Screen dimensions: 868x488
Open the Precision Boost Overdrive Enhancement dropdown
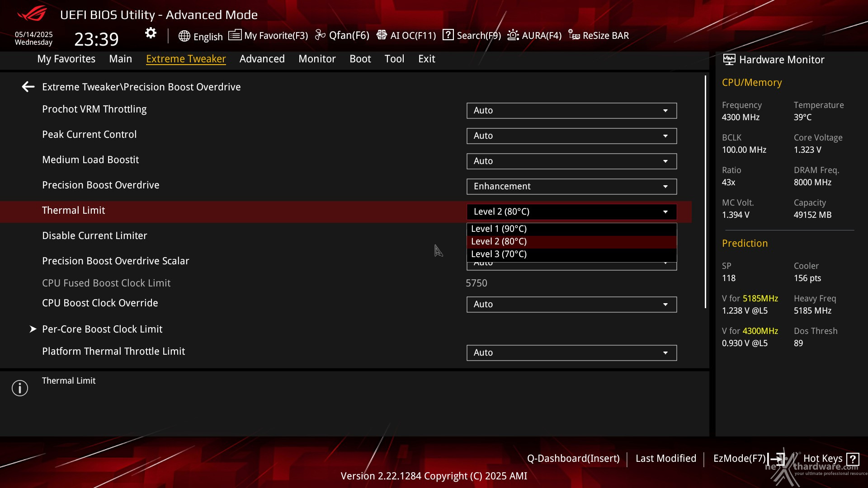click(x=571, y=187)
